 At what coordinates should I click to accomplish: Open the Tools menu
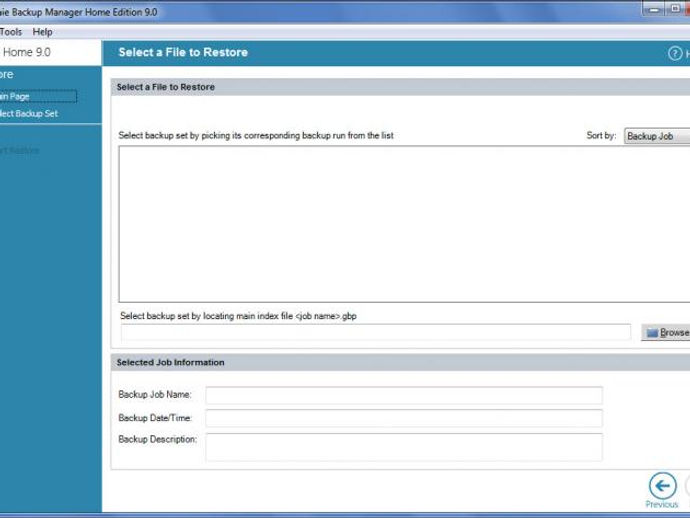tap(11, 32)
